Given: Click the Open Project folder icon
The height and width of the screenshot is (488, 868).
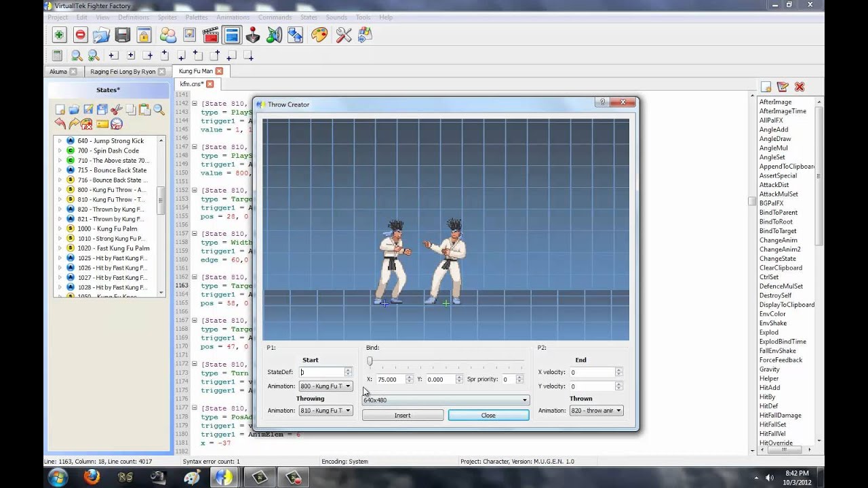Looking at the screenshot, I should click(101, 35).
